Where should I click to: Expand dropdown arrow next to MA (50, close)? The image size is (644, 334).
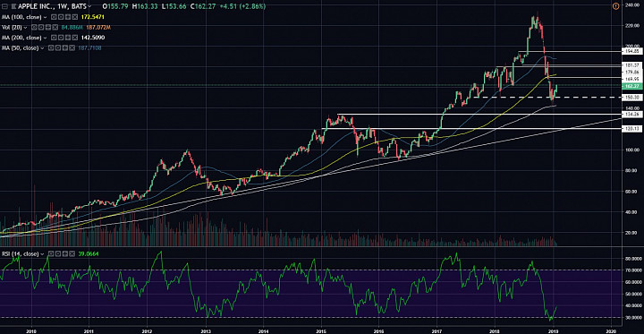pos(42,48)
